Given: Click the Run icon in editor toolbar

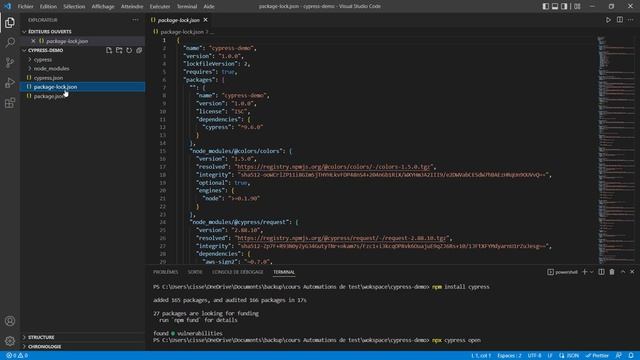Looking at the screenshot, I should (x=608, y=20).
